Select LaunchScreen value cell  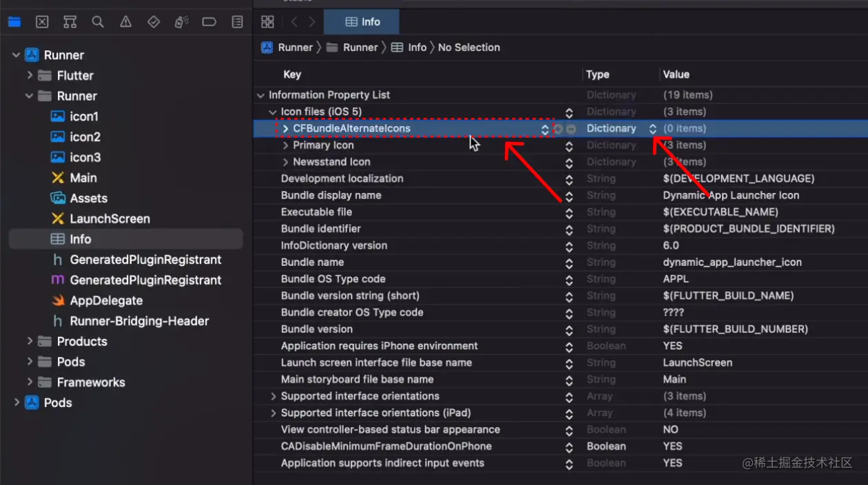(x=697, y=362)
